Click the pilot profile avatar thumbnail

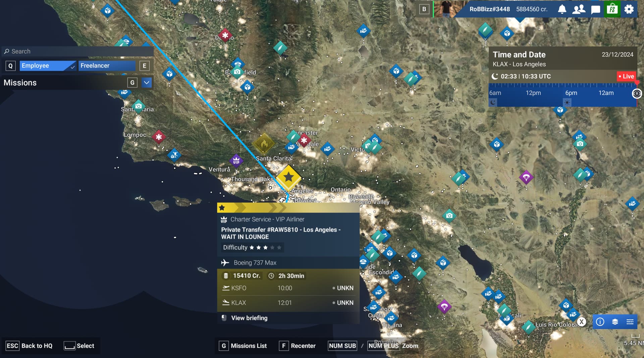point(446,9)
